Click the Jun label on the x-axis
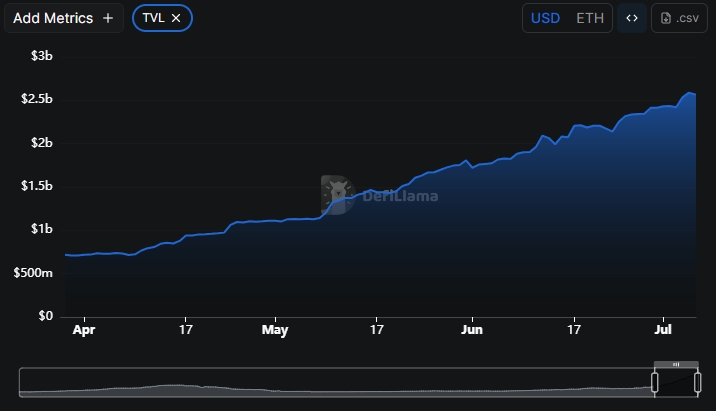The width and height of the screenshot is (716, 411). click(472, 328)
